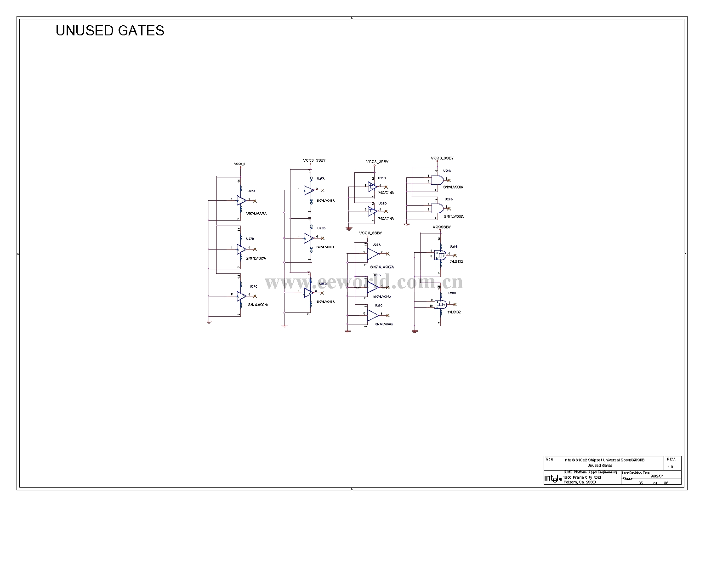
Task: Click VCC3_3SBY label above U21C
Action: tap(377, 162)
